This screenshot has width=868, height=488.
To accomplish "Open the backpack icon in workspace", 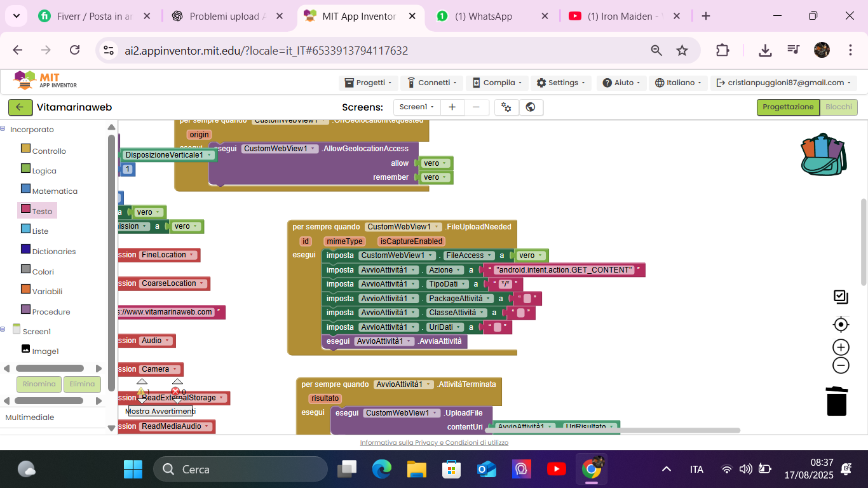I will [823, 154].
